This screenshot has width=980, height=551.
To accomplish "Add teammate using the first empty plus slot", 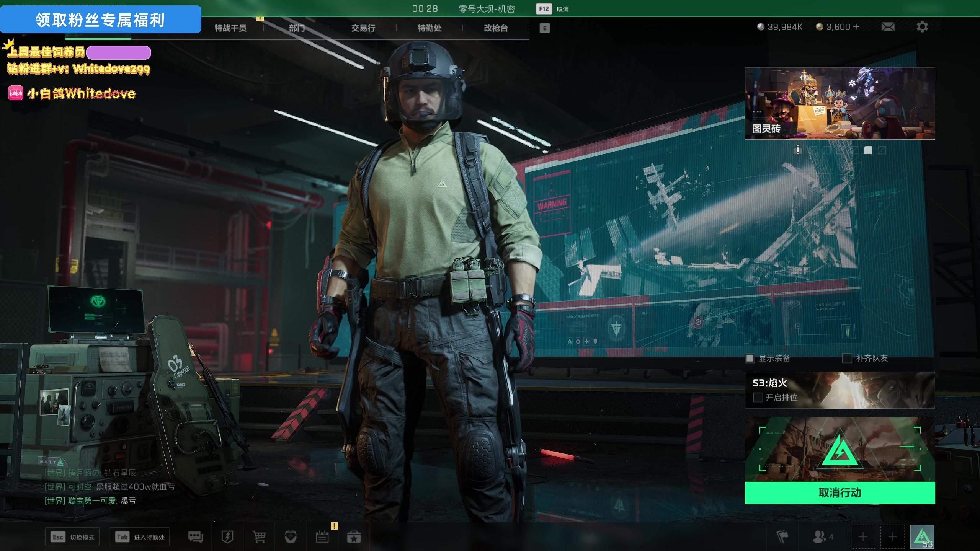I will (863, 537).
